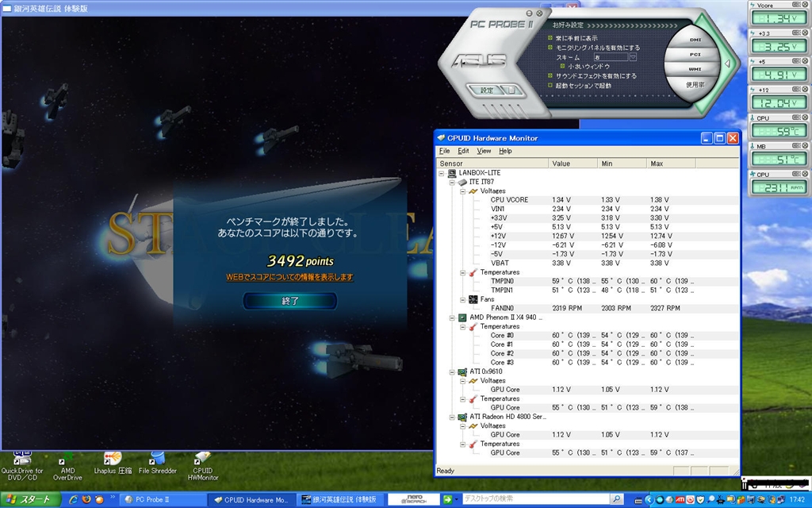Open config icon on the +3.3 panel

point(796,33)
